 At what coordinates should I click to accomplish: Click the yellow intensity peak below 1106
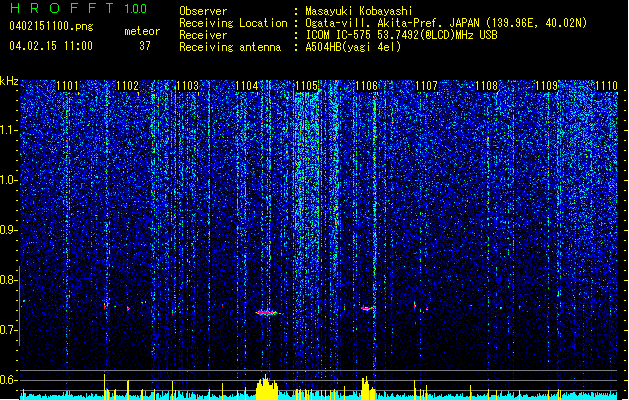point(367,388)
